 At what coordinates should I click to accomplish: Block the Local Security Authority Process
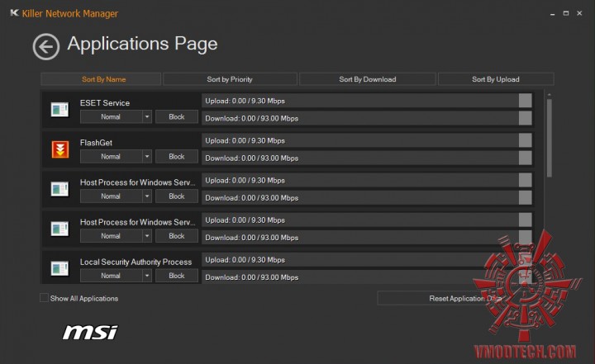pyautogui.click(x=177, y=276)
